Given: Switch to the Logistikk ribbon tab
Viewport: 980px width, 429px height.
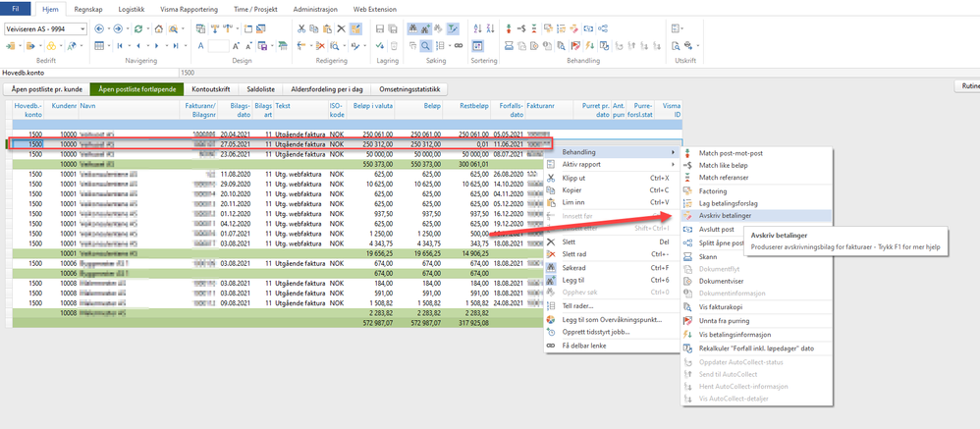Looking at the screenshot, I should tap(130, 10).
